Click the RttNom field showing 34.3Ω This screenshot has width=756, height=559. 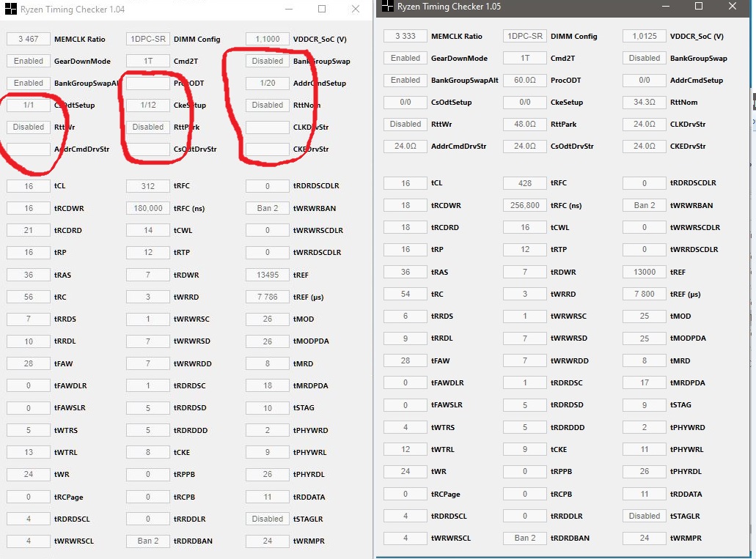(645, 102)
